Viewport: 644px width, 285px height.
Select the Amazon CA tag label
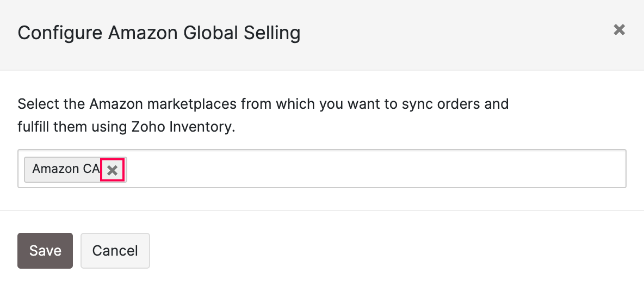[65, 169]
